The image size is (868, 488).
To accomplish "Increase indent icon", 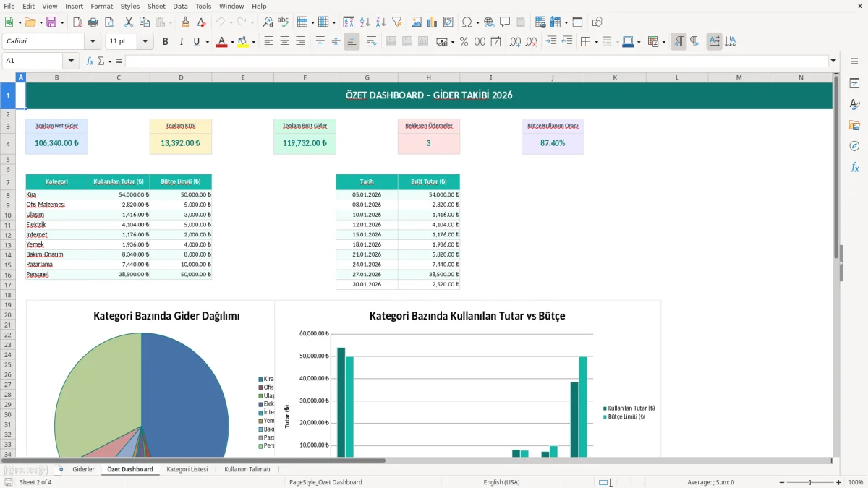I will coord(551,42).
